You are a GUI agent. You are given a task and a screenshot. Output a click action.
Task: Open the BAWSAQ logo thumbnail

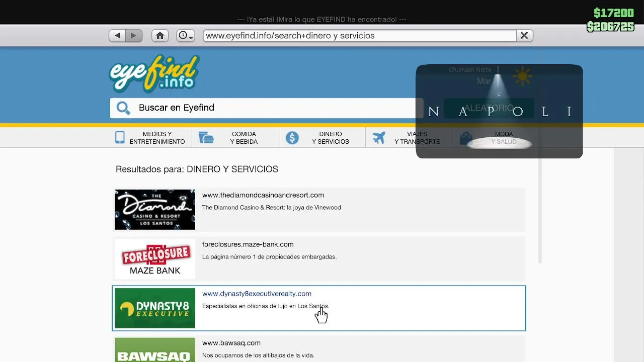click(x=155, y=350)
